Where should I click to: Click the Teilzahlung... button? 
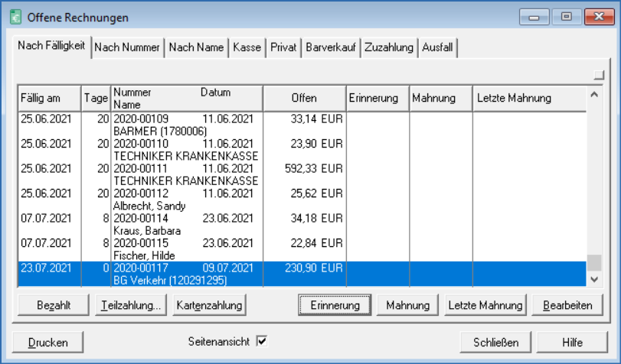coord(130,305)
